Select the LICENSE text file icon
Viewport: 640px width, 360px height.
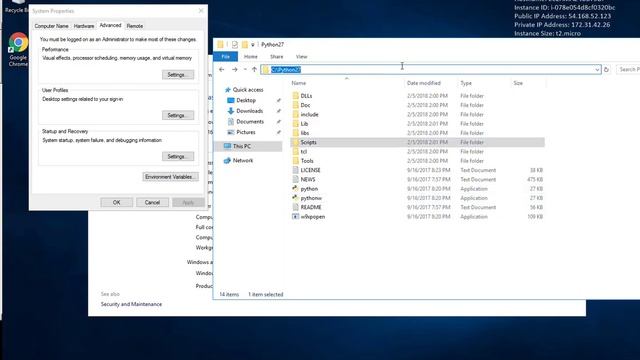(296, 170)
